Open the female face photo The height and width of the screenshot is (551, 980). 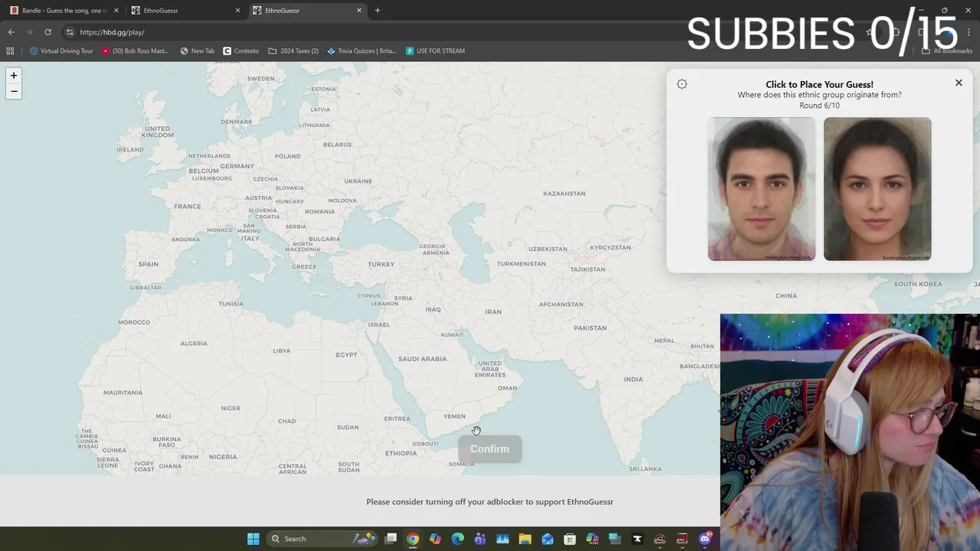coord(877,189)
